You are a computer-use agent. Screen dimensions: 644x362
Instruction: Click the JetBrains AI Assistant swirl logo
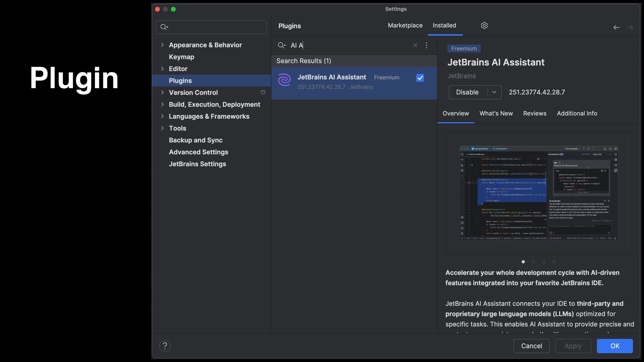284,80
